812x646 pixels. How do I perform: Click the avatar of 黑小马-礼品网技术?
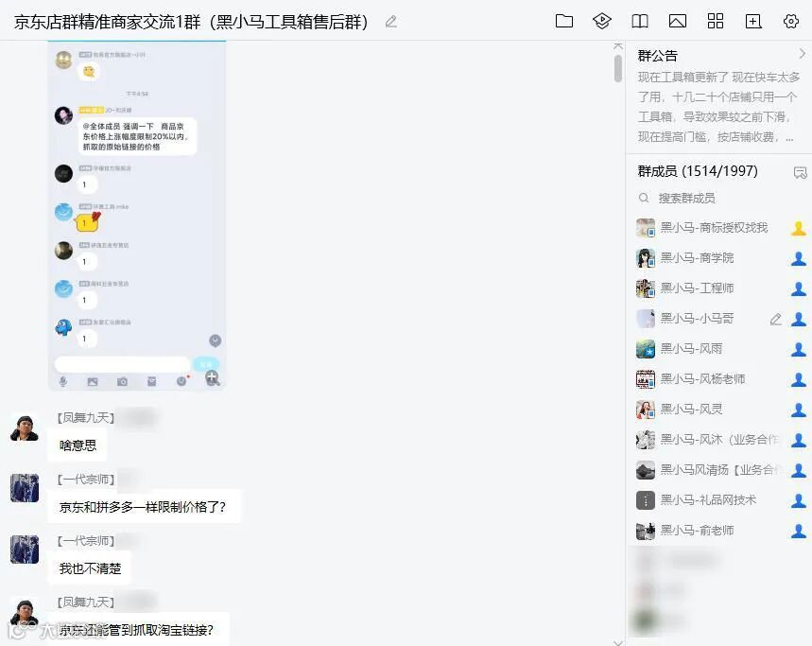coord(646,500)
